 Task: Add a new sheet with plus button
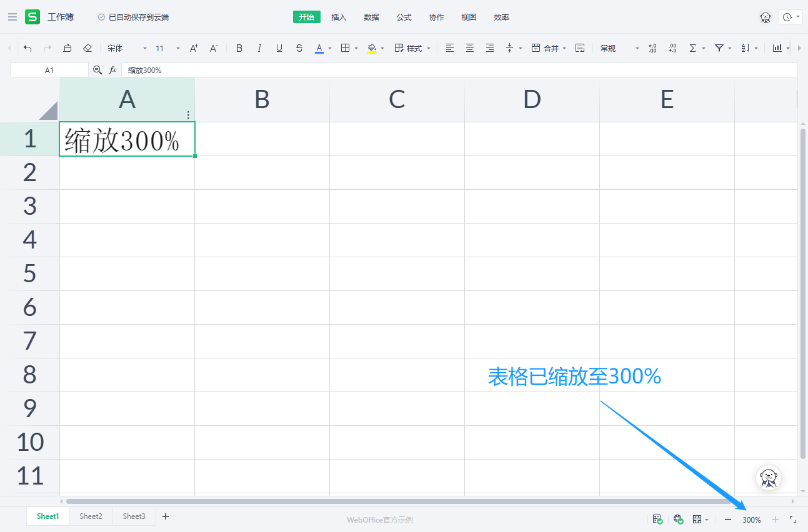click(x=166, y=516)
